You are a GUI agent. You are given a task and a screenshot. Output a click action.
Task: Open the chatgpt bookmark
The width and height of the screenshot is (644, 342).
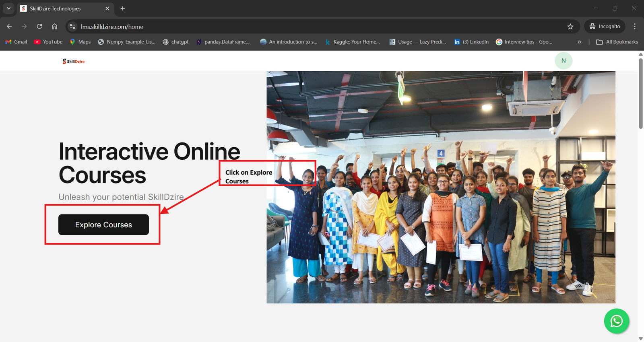(x=175, y=42)
